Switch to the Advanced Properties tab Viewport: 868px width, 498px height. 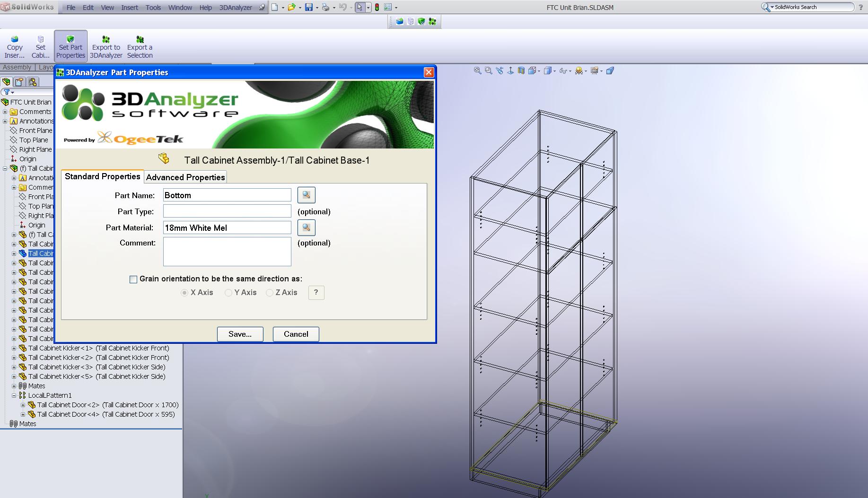pos(185,177)
